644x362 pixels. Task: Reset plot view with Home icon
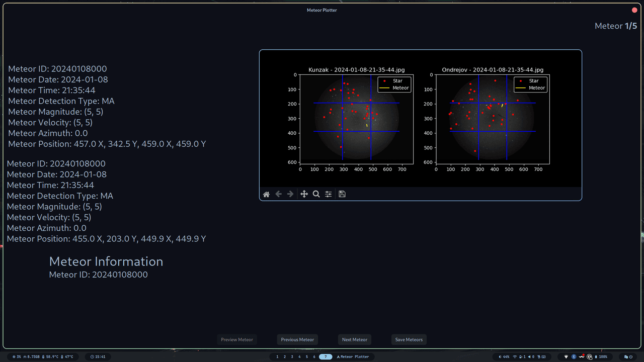click(266, 194)
